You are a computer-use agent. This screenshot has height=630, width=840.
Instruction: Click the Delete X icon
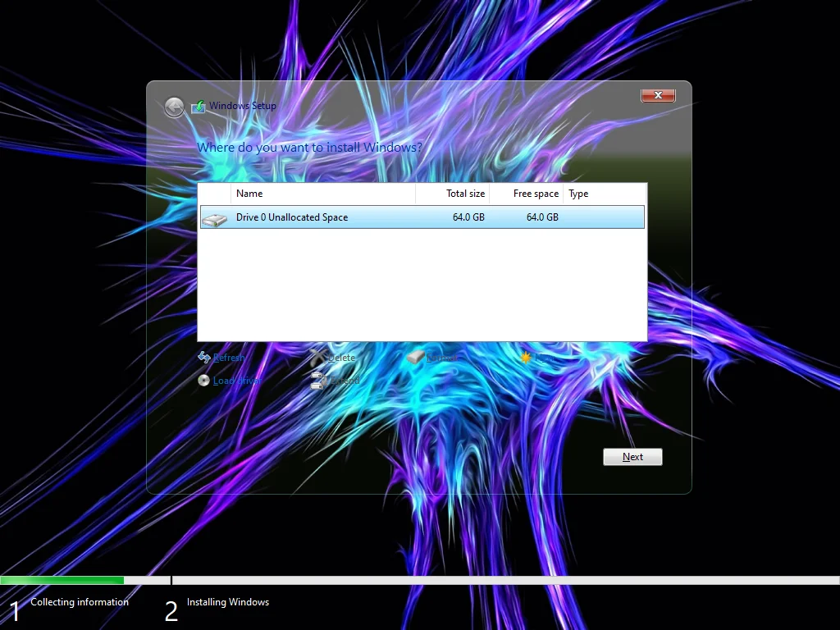[x=317, y=357]
